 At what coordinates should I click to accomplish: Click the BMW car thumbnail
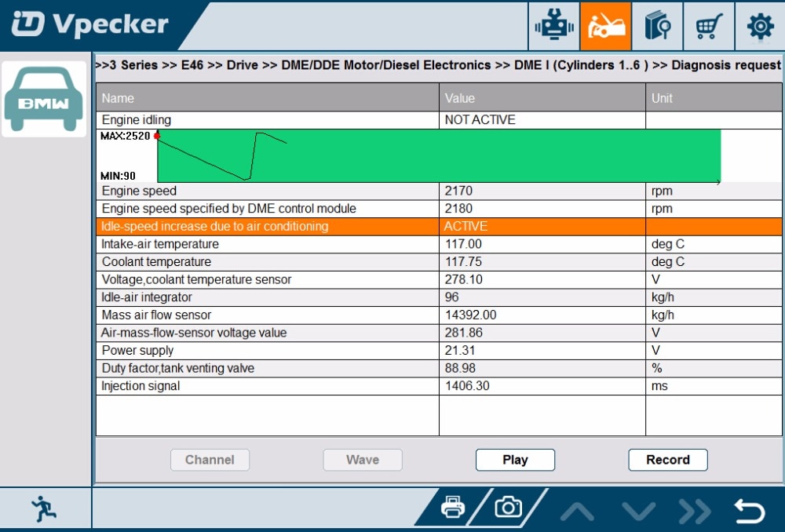(x=44, y=99)
